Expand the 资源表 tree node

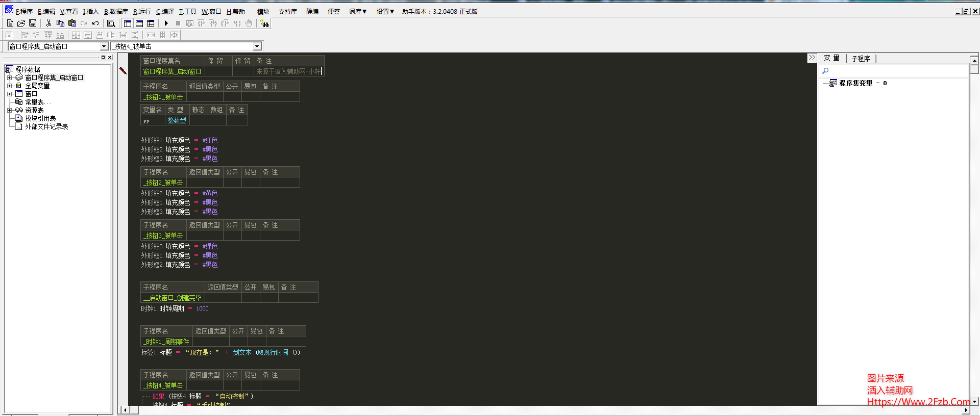pos(9,110)
